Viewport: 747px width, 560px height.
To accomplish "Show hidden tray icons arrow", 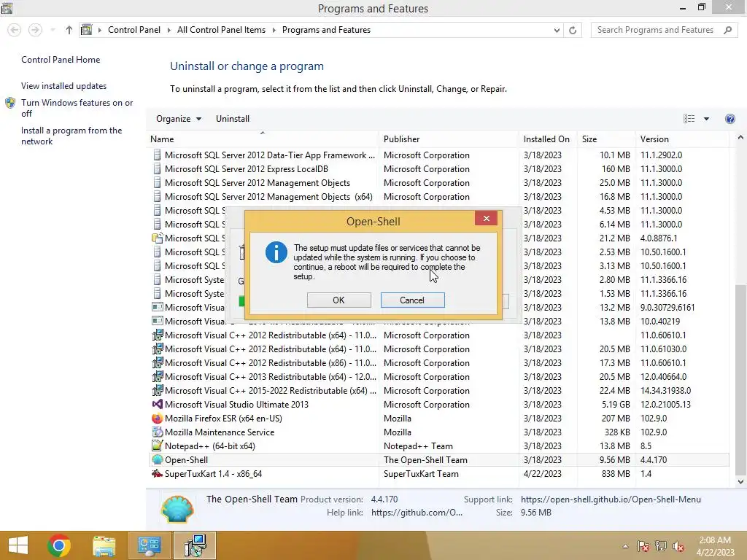I will click(x=625, y=546).
